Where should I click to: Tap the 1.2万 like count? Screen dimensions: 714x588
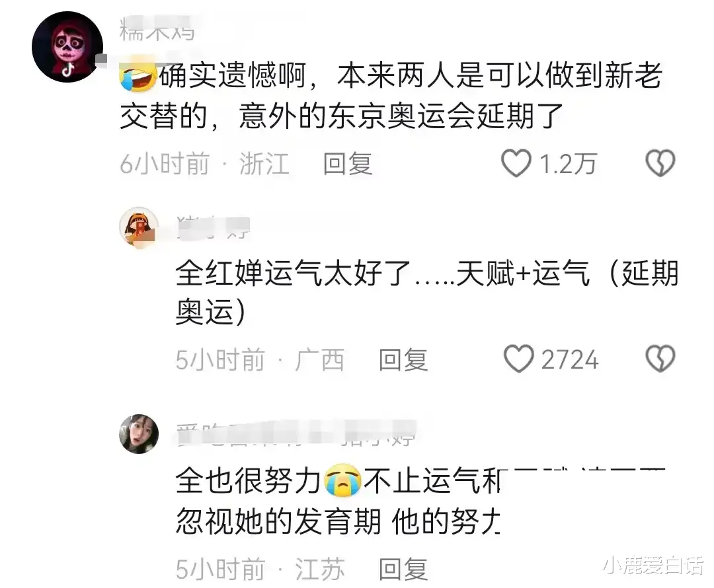coord(568,164)
